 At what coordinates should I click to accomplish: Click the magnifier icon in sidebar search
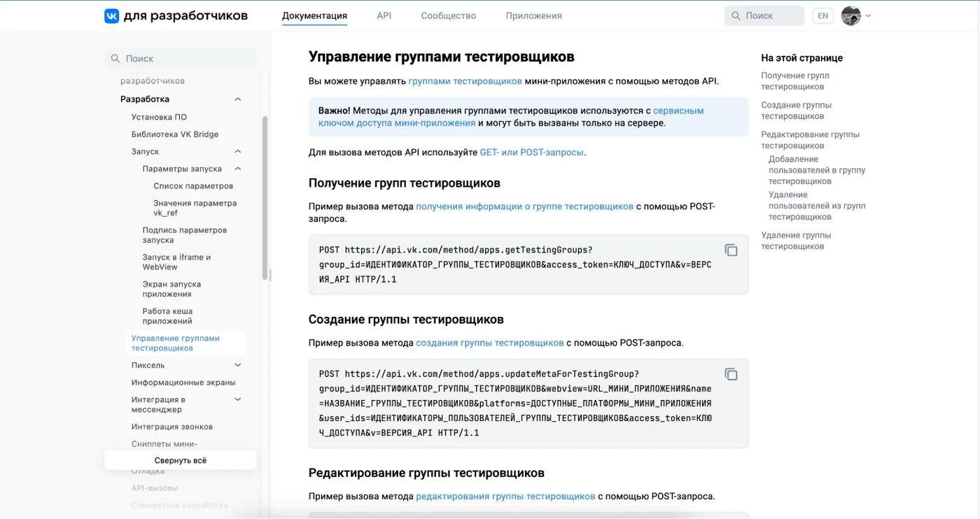tap(115, 59)
